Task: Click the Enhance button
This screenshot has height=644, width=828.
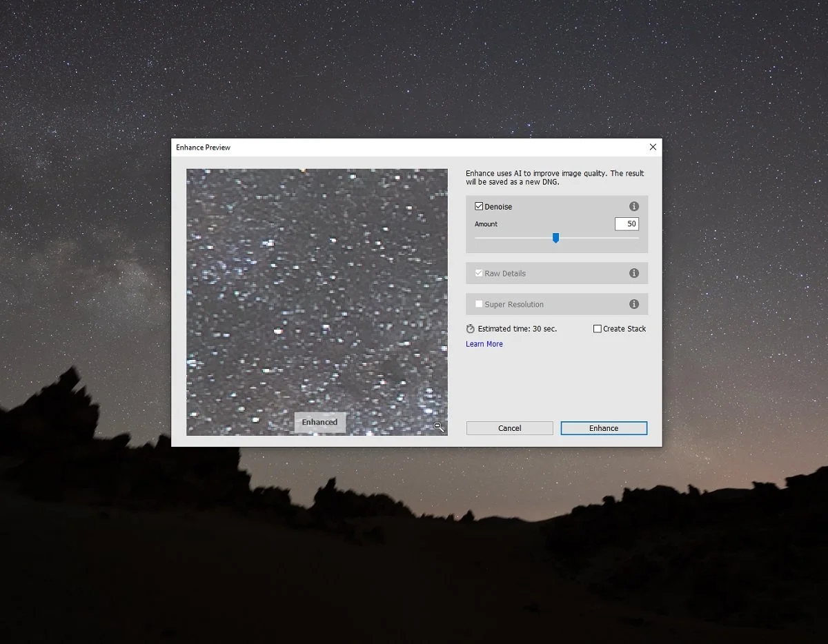Action: [603, 427]
